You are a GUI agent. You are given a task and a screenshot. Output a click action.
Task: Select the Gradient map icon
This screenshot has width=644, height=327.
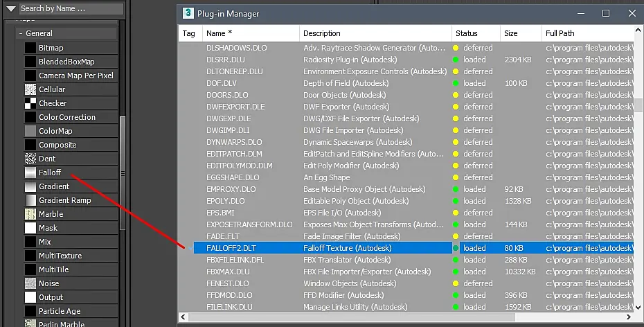click(30, 186)
